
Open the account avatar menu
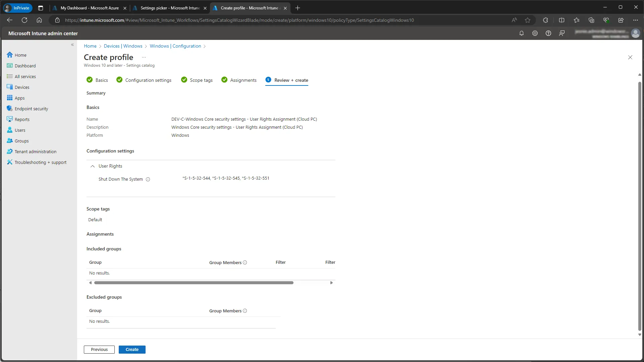[635, 33]
